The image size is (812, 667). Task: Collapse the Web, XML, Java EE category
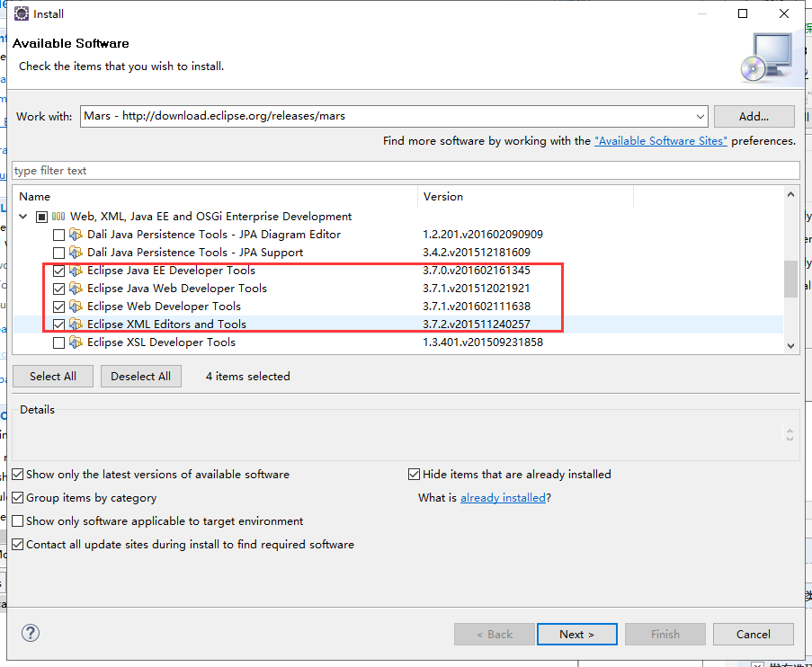click(x=22, y=217)
